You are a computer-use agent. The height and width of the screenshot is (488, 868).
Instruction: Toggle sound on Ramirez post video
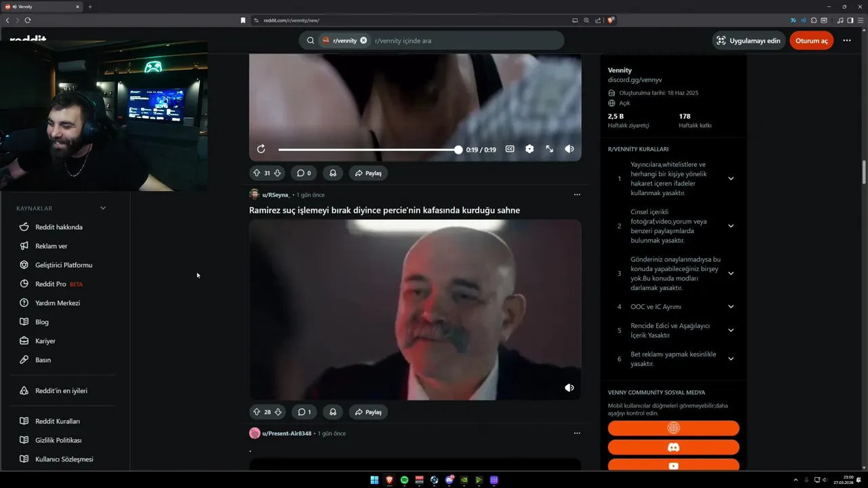(x=570, y=388)
